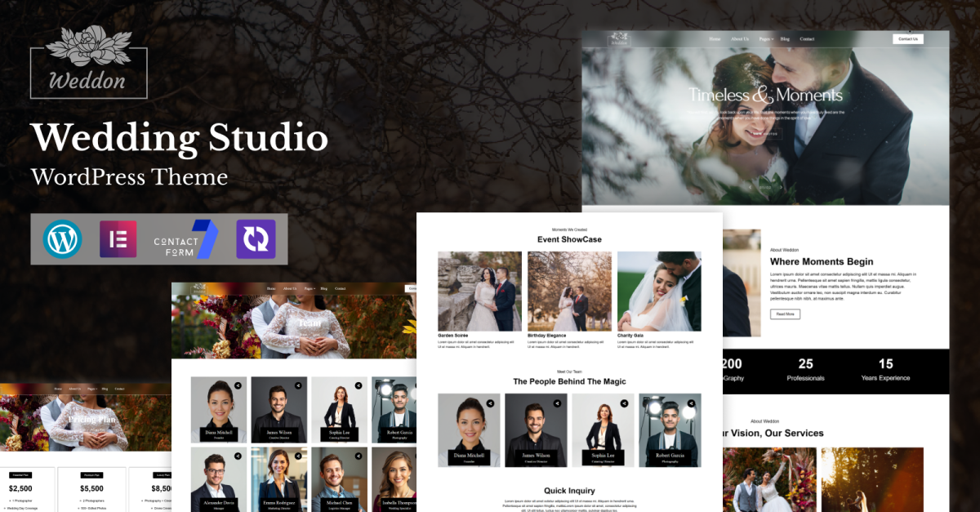This screenshot has height=512, width=980.
Task: Open Blog in the snowy hero navbar
Action: click(785, 39)
